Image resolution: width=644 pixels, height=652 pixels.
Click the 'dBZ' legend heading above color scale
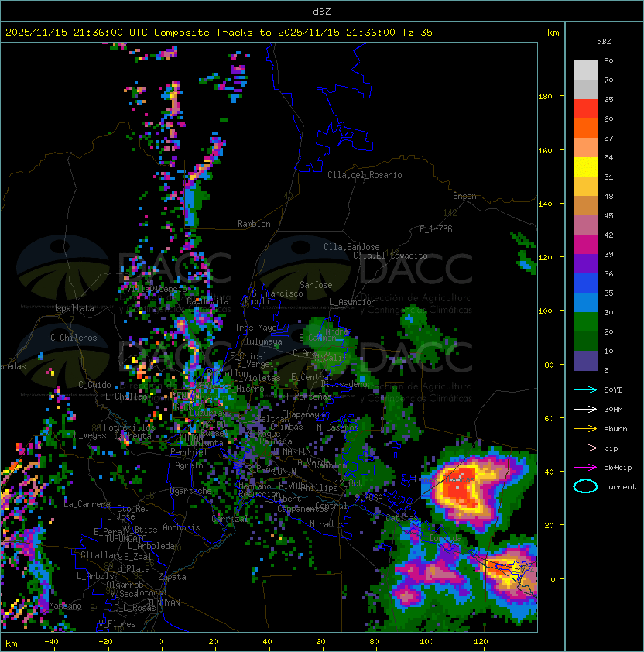[x=604, y=42]
